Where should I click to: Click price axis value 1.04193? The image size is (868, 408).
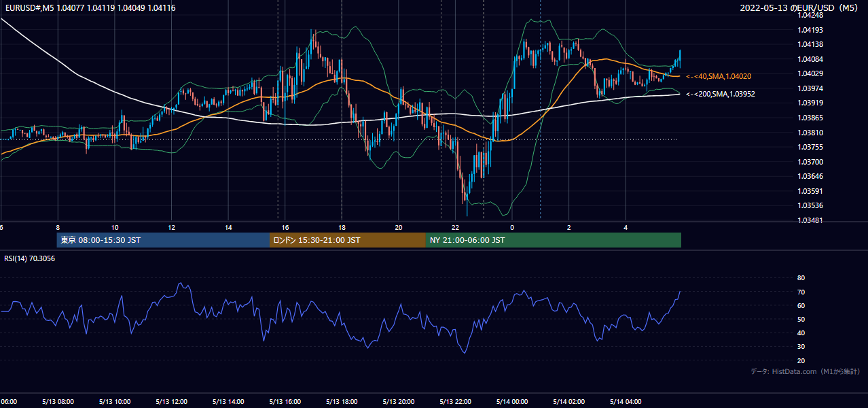tap(810, 30)
